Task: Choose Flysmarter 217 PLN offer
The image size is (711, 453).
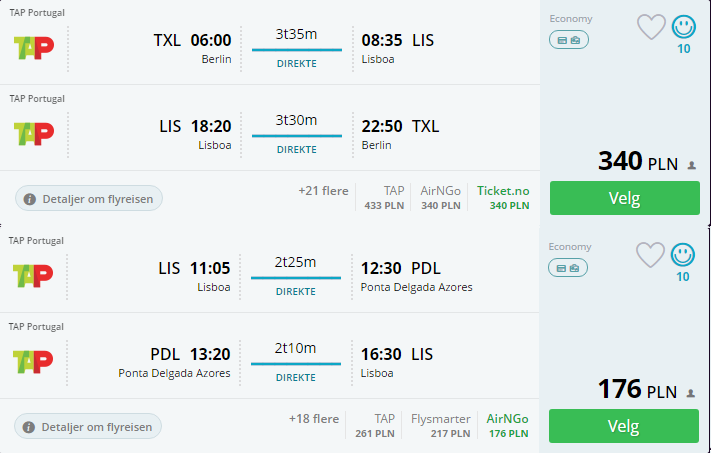Action: click(441, 426)
